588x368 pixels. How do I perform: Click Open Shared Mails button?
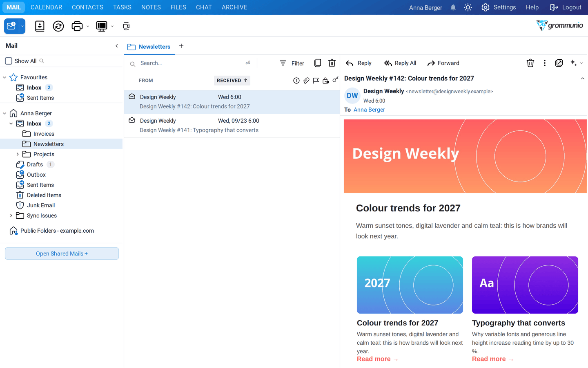click(62, 254)
